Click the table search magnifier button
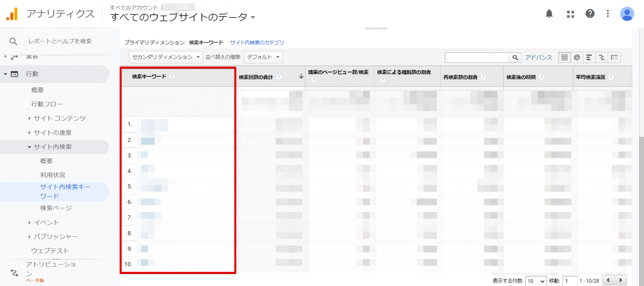 [x=515, y=58]
